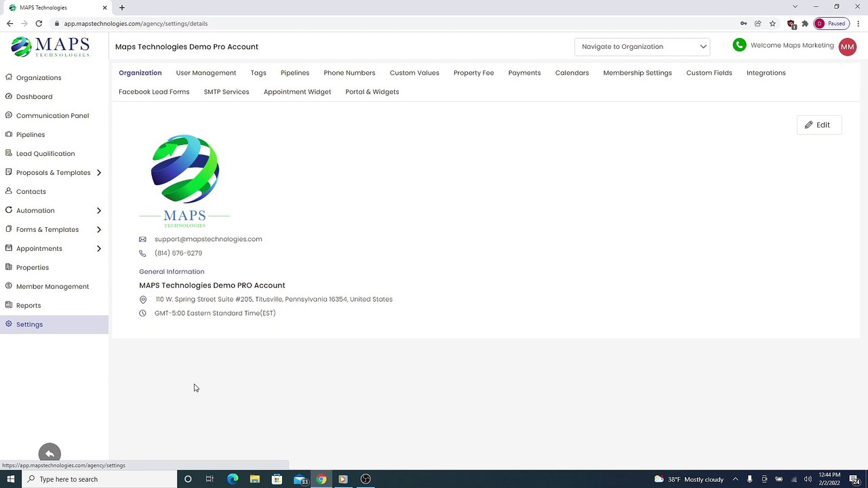Open the MM user avatar menu
This screenshot has width=868, height=488.
tap(848, 47)
